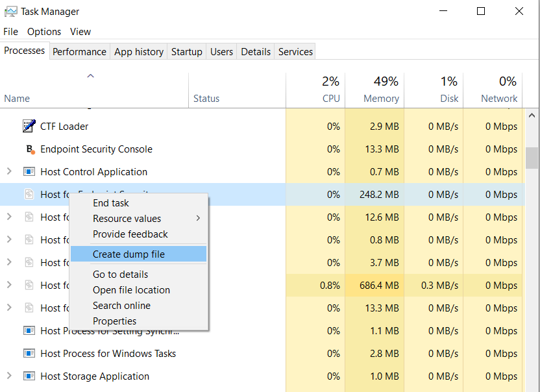Click the Host Control Application icon
The height and width of the screenshot is (392, 540).
[x=29, y=171]
